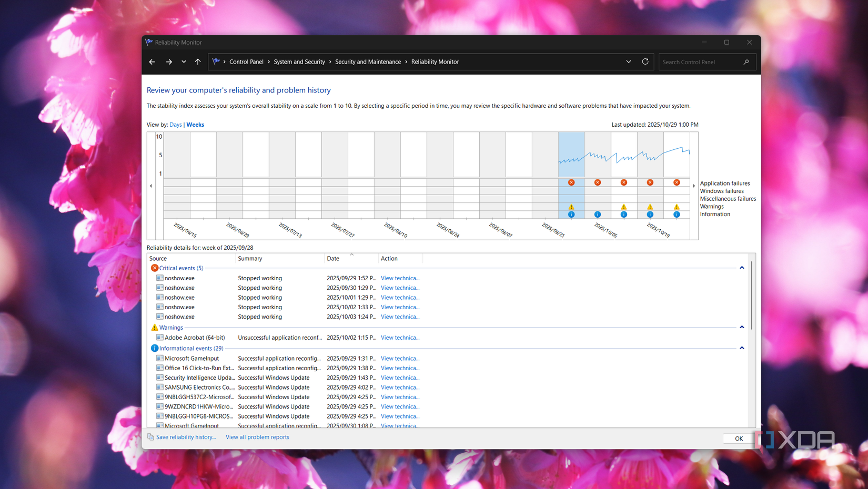
Task: Click the Adobe Acrobat icon in the Warnings row
Action: pyautogui.click(x=160, y=337)
